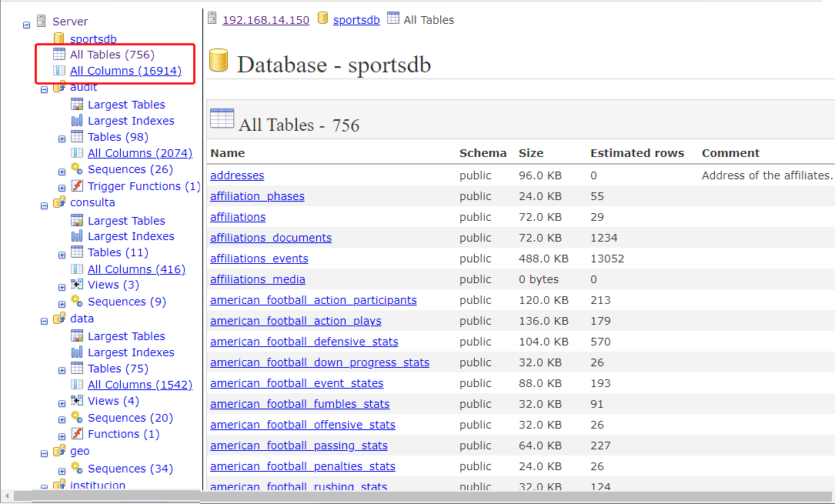Screen dimensions: 835x504
Task: Click the audit schema icon
Action: [x=59, y=87]
